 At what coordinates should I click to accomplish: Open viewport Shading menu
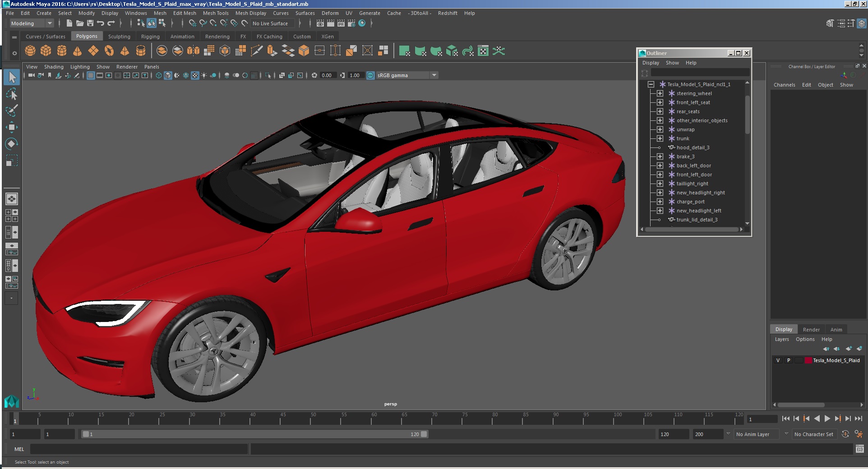point(54,67)
